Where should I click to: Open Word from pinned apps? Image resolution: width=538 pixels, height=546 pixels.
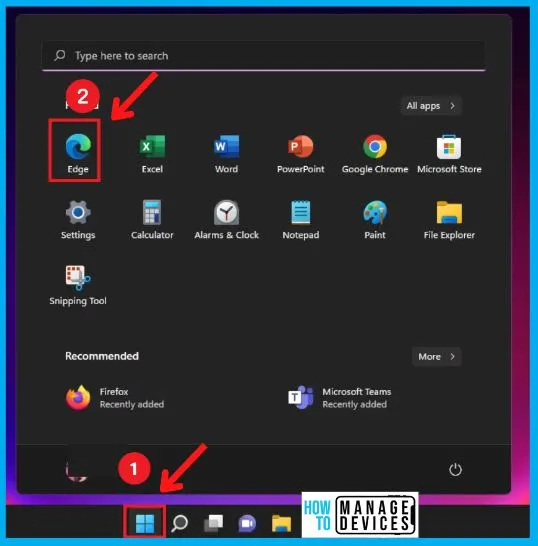(226, 154)
